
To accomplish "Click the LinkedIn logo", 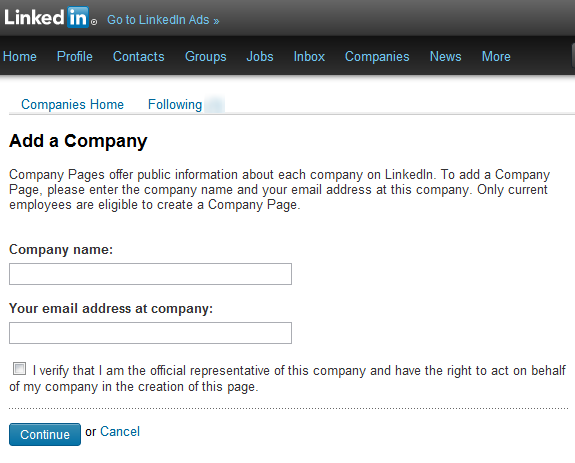I will pos(50,17).
